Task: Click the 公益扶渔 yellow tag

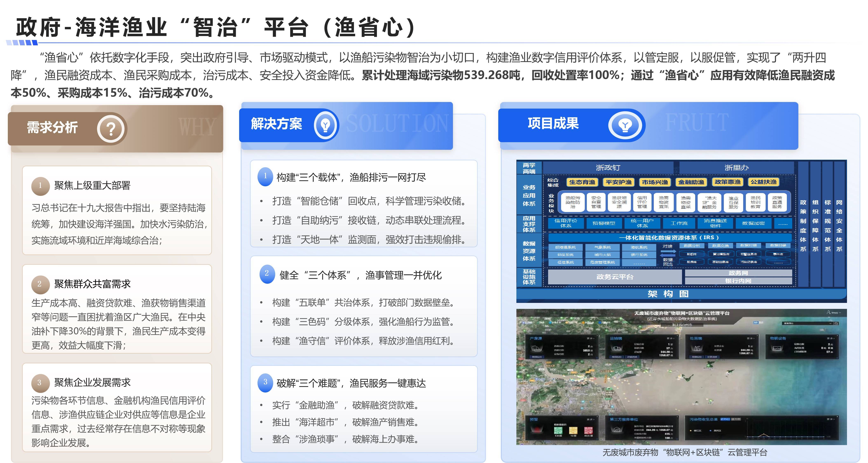Action: coord(764,182)
